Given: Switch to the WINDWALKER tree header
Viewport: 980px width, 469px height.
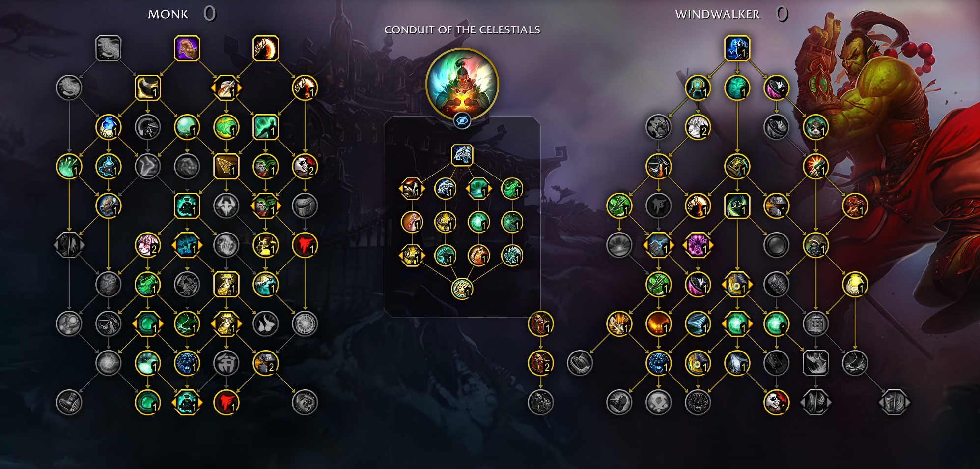Looking at the screenshot, I should coord(717,14).
